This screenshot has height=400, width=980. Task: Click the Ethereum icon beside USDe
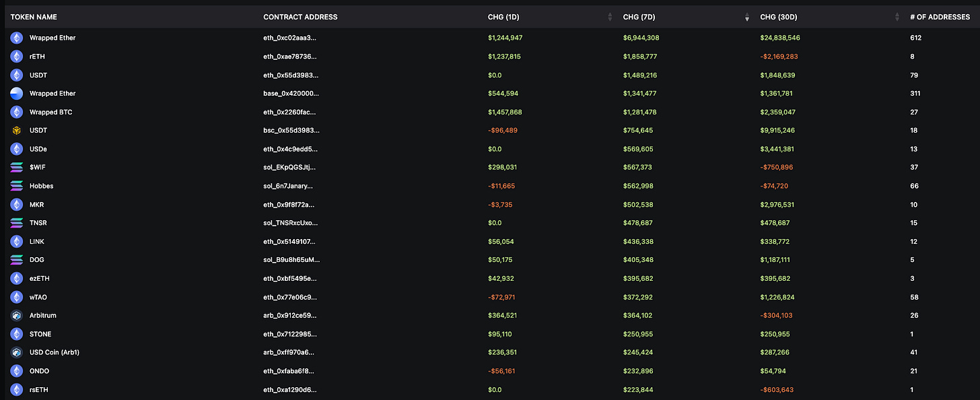(16, 149)
